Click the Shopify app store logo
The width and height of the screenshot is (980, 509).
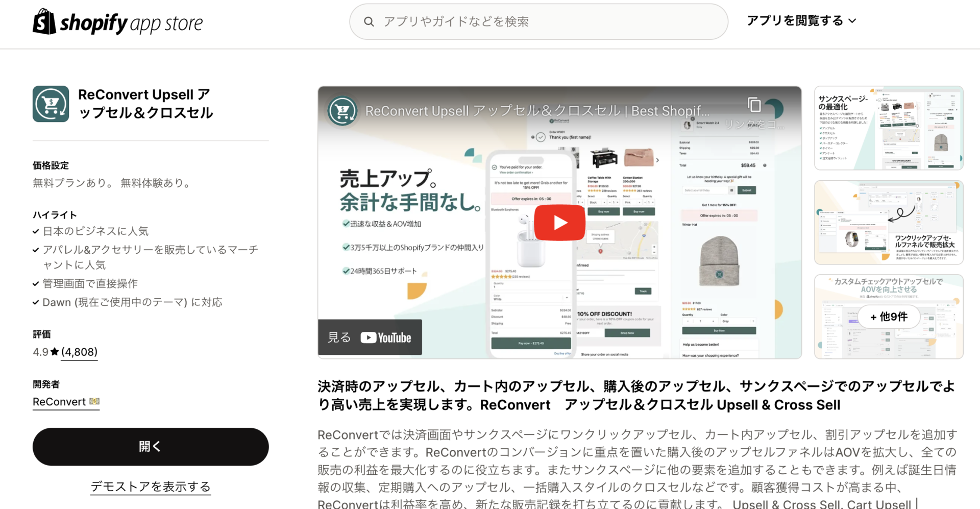pos(117,21)
